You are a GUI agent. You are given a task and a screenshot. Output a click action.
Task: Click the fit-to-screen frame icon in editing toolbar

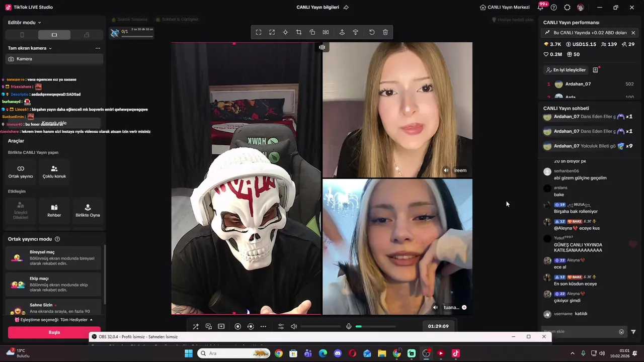259,32
